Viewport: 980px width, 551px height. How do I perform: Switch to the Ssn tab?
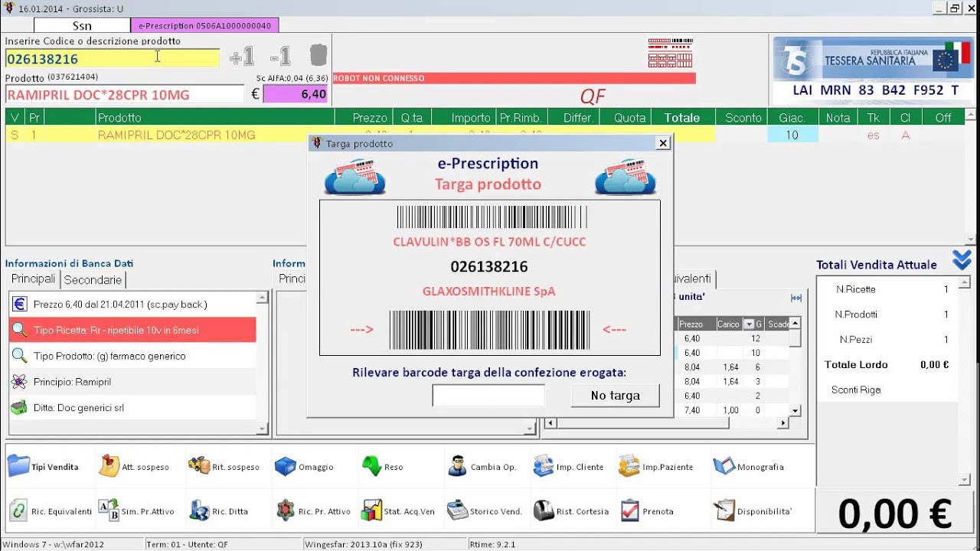[x=82, y=26]
